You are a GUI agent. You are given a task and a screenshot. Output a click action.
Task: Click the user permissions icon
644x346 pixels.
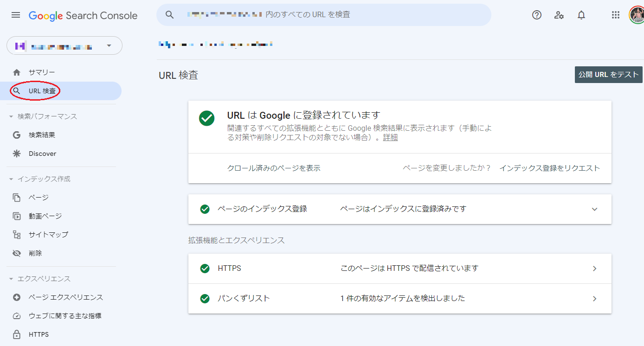coord(559,15)
